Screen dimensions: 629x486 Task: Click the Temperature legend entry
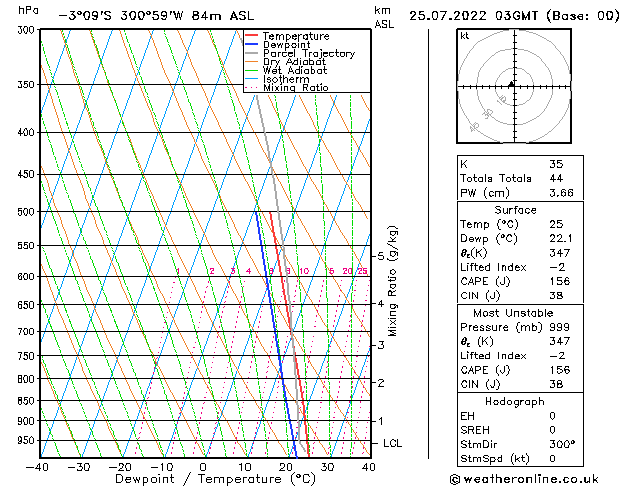point(287,36)
